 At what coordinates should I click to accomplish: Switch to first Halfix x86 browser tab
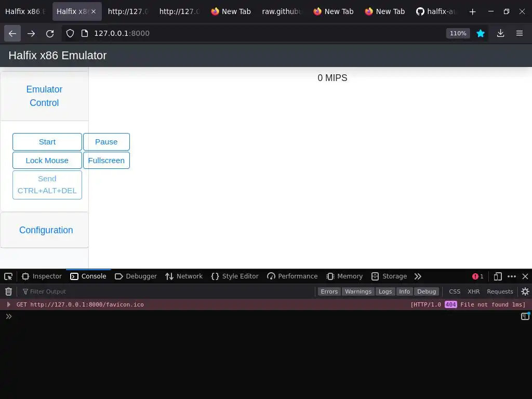[x=25, y=11]
